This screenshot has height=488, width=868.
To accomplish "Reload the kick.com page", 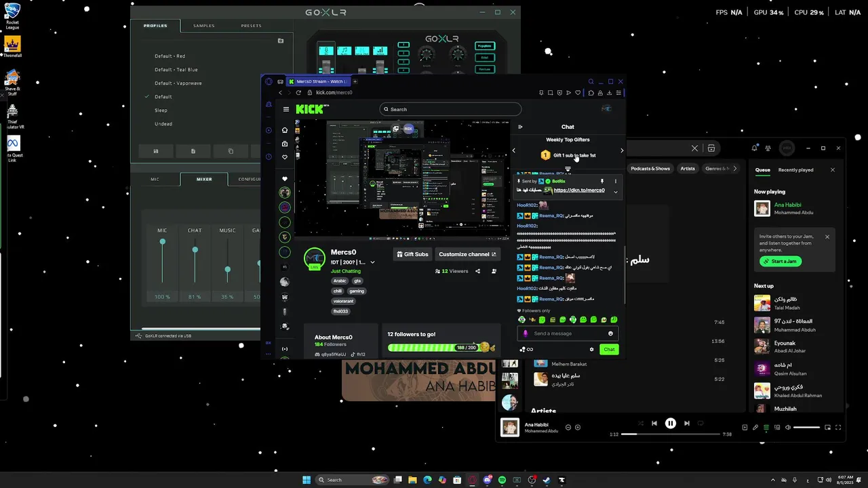I will 298,93.
